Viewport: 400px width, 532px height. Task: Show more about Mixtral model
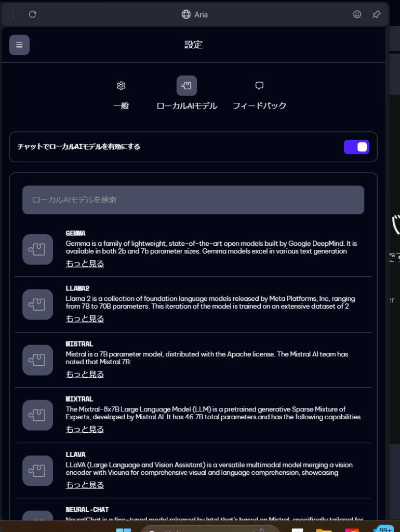(x=85, y=429)
